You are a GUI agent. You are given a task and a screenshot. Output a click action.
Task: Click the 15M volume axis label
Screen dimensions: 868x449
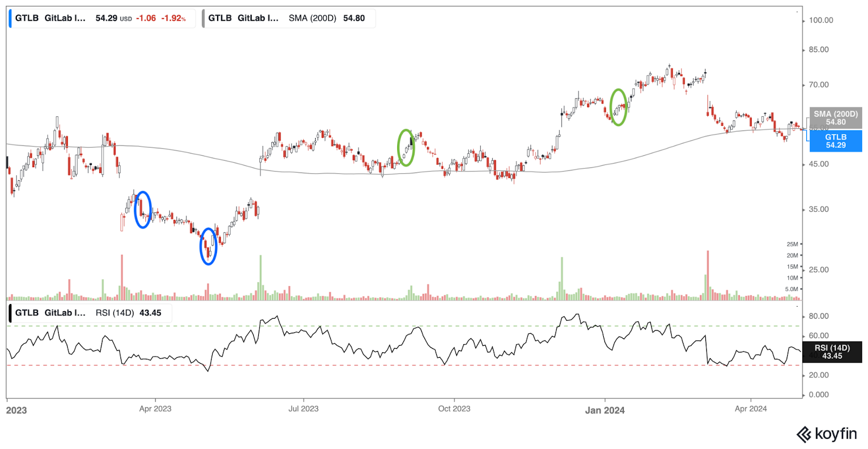coord(793,267)
